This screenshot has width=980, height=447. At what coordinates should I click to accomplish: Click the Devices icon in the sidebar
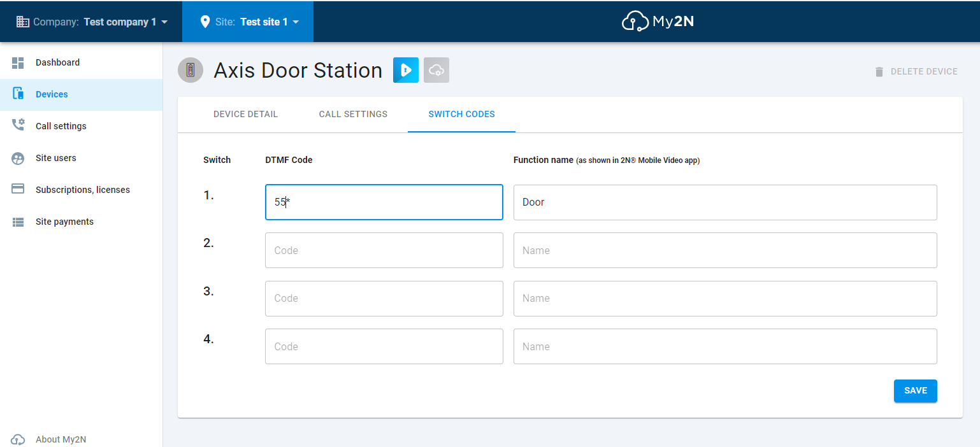tap(18, 94)
